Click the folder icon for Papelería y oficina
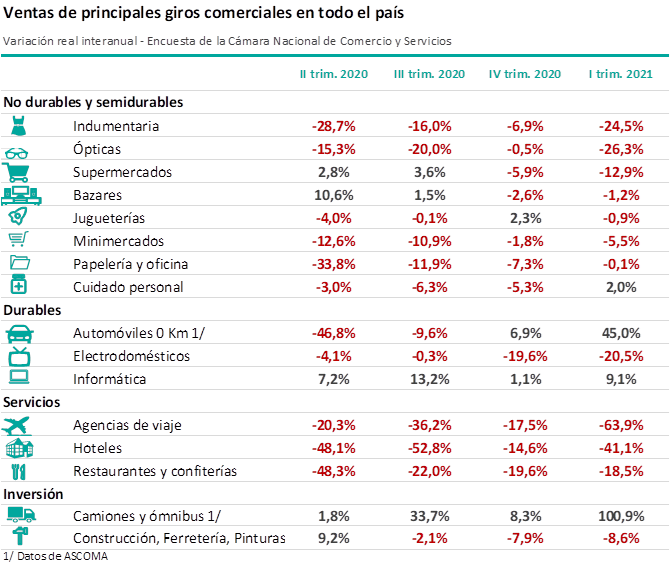This screenshot has width=670, height=567. [x=20, y=262]
